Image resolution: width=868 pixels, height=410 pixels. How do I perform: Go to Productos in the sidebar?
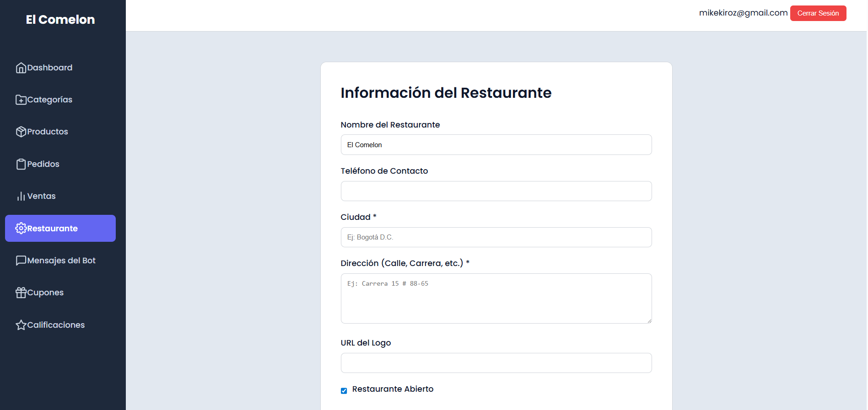coord(47,132)
